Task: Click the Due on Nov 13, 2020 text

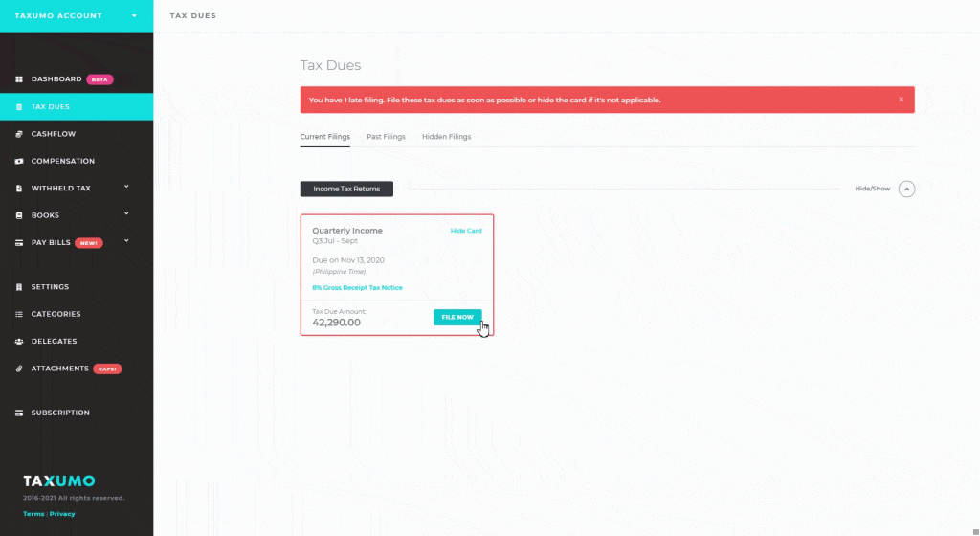Action: point(348,260)
